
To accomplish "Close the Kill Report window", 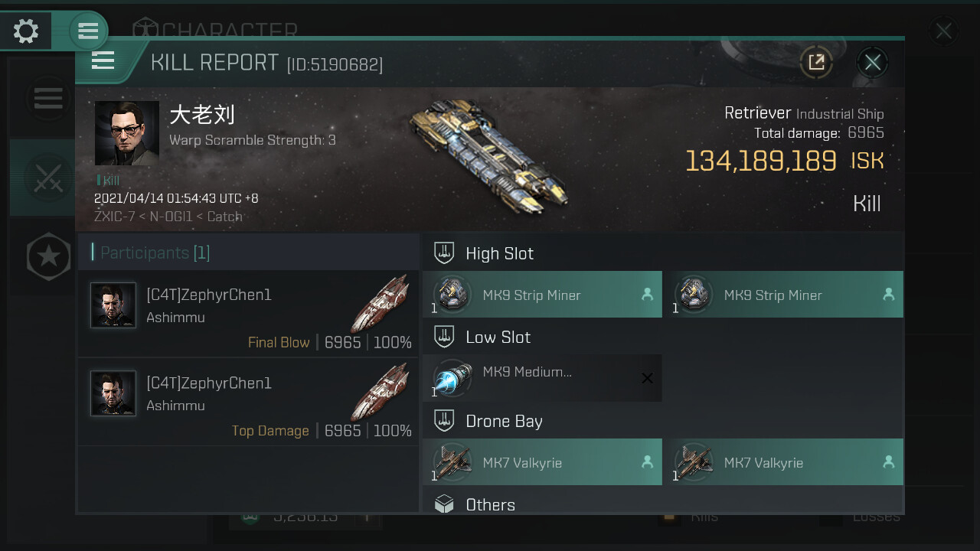I will [x=873, y=62].
